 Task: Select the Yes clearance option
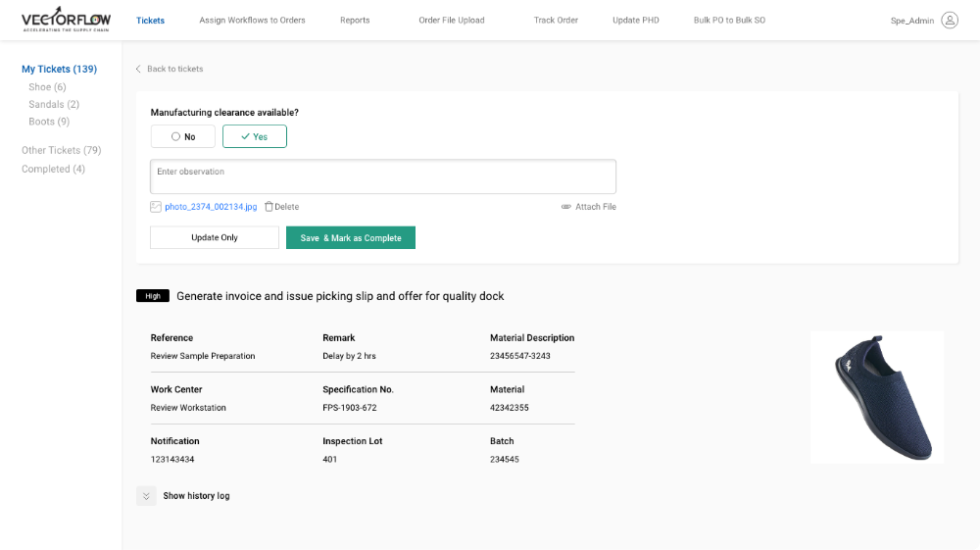tap(255, 136)
